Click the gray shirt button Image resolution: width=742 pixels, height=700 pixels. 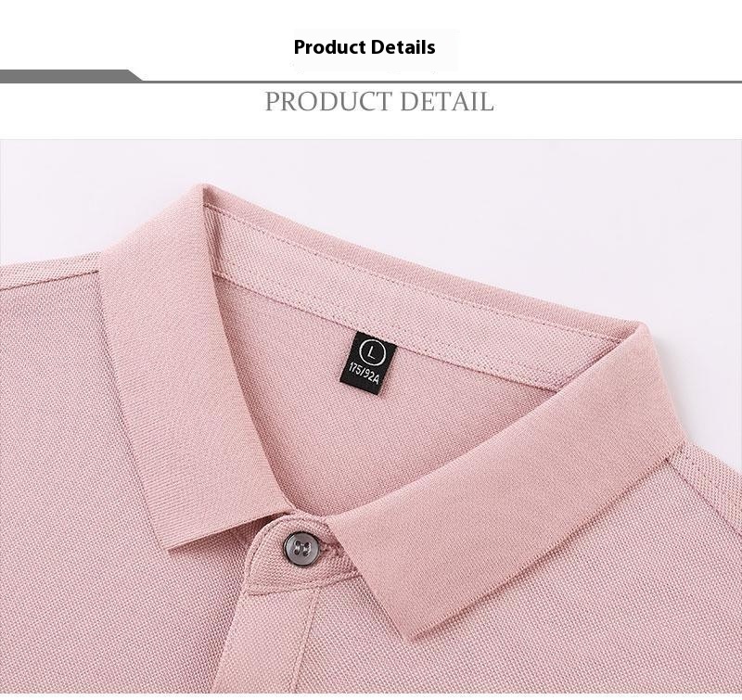pos(300,548)
